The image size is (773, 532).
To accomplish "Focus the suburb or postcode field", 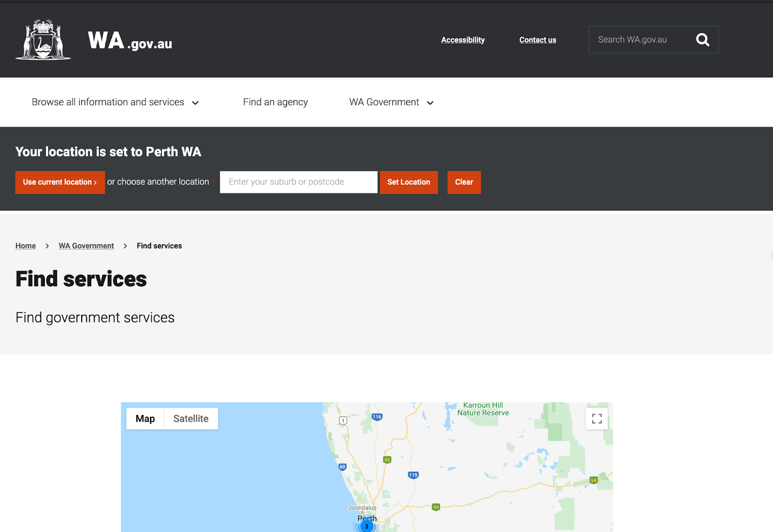I will pos(299,182).
